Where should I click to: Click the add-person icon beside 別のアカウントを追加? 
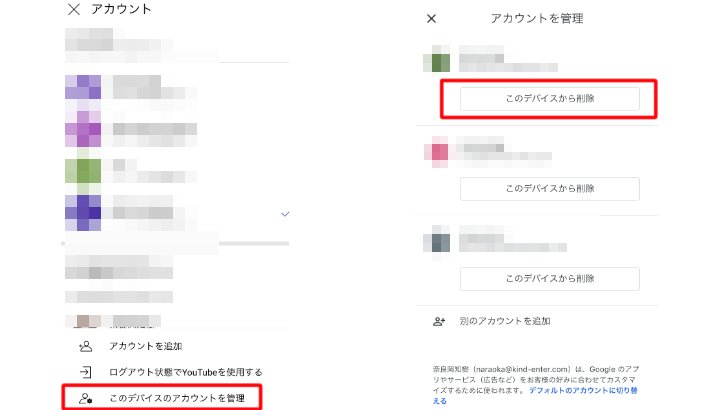pos(438,321)
